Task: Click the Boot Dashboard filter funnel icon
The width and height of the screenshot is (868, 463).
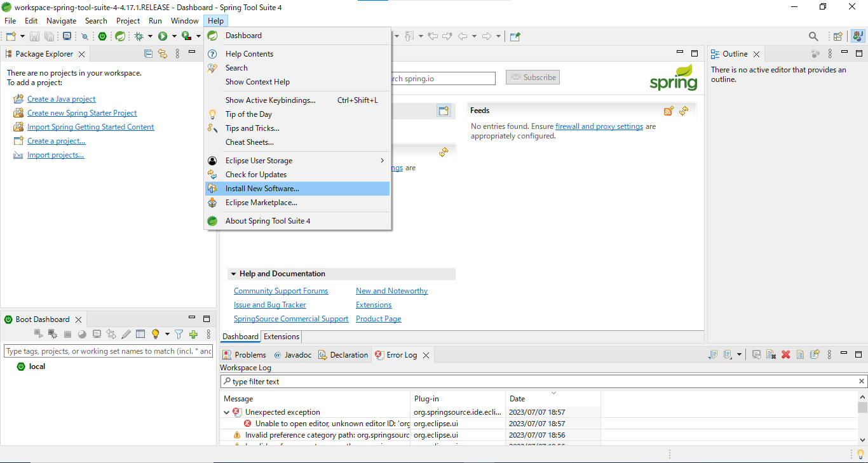Action: pyautogui.click(x=179, y=334)
